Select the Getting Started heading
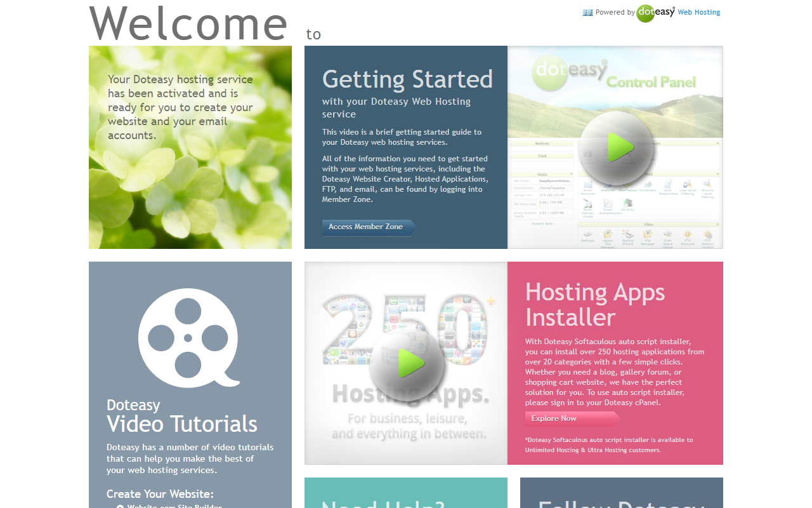812x508 pixels. [x=407, y=79]
